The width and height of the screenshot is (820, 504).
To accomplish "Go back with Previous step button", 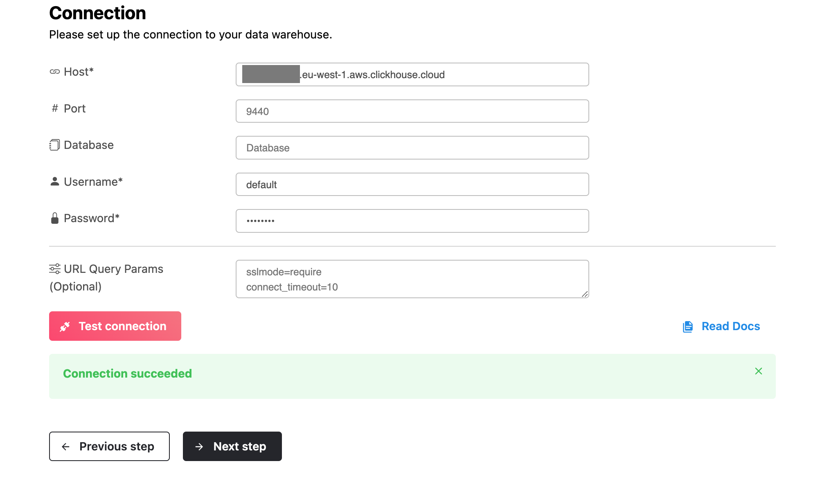I will click(109, 446).
